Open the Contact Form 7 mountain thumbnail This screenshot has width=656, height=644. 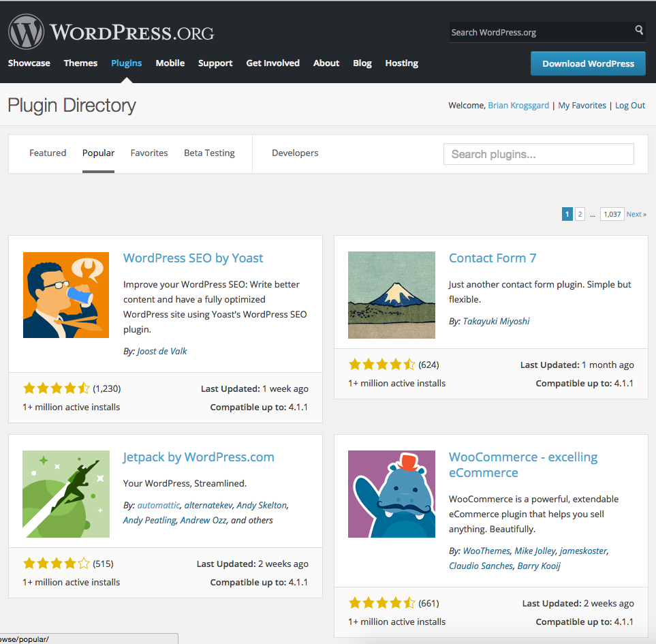[392, 295]
